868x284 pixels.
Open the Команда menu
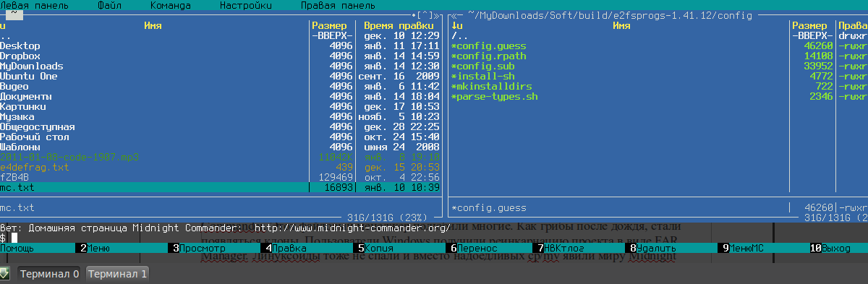coord(171,5)
